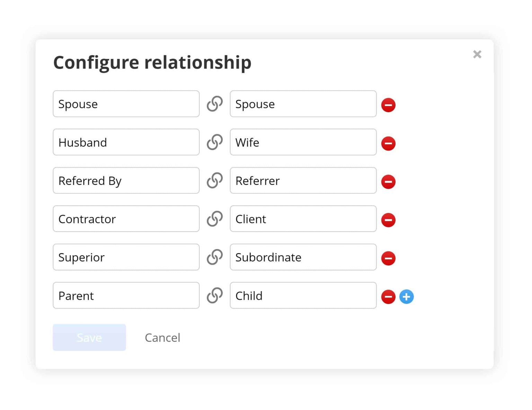Viewport: 532px width, 410px height.
Task: Click the Subordinate input field
Action: (303, 257)
